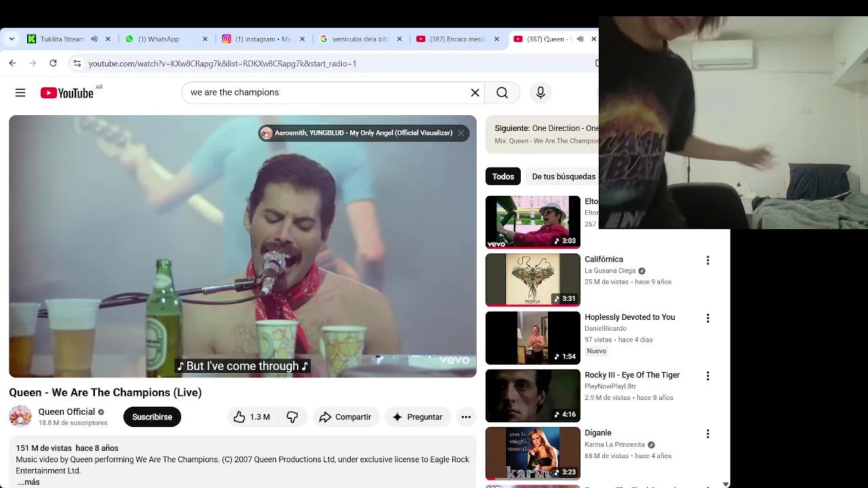The width and height of the screenshot is (868, 488).
Task: Close the Instagram tab
Action: pyautogui.click(x=302, y=39)
